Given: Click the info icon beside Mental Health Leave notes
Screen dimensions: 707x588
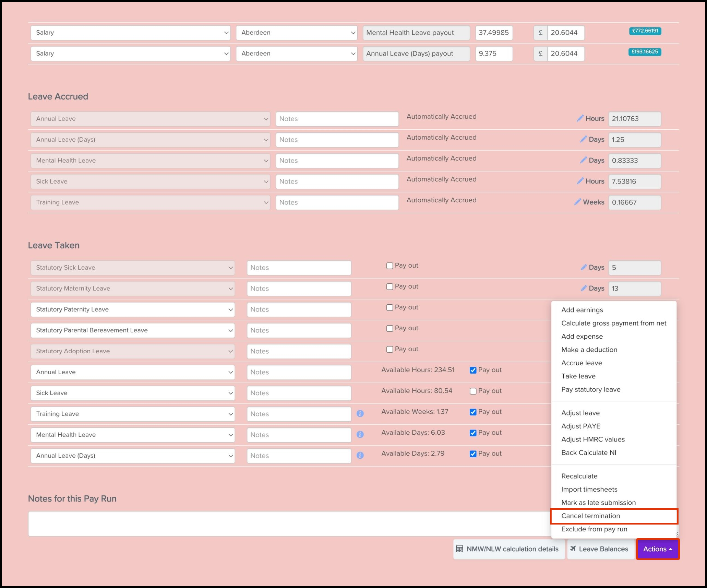Looking at the screenshot, I should pos(360,435).
